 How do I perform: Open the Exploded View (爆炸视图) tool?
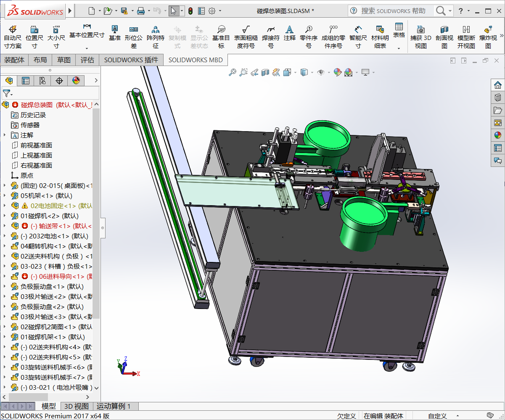[488, 36]
